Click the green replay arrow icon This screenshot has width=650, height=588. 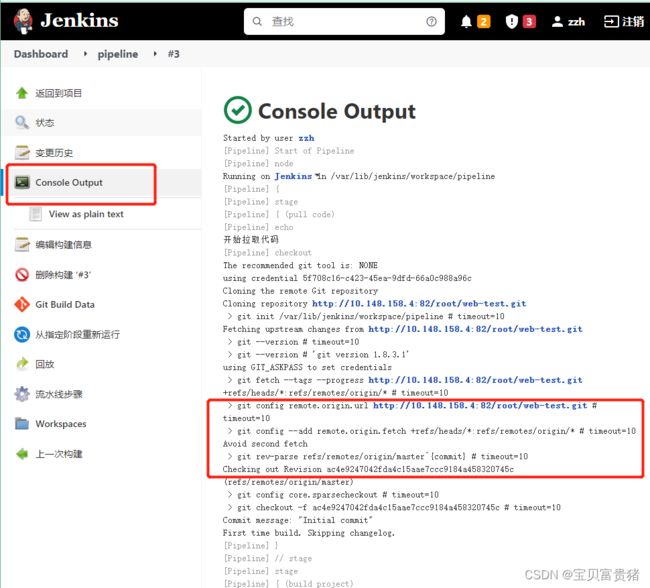pos(22,364)
